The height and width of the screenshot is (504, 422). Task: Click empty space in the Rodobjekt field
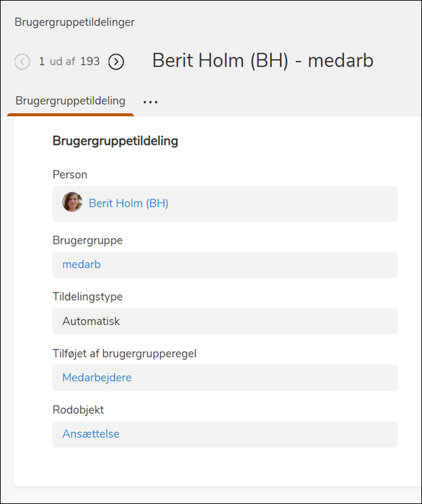click(x=271, y=434)
